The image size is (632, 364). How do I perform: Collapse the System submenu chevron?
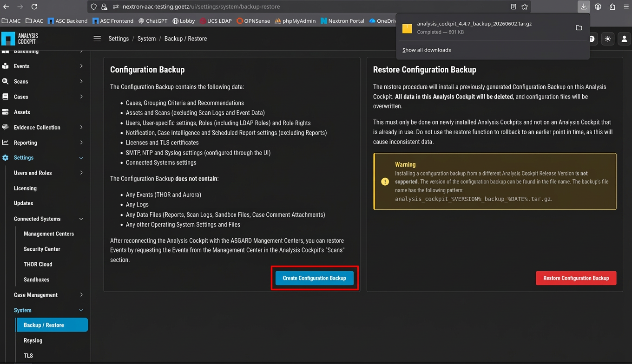click(81, 310)
